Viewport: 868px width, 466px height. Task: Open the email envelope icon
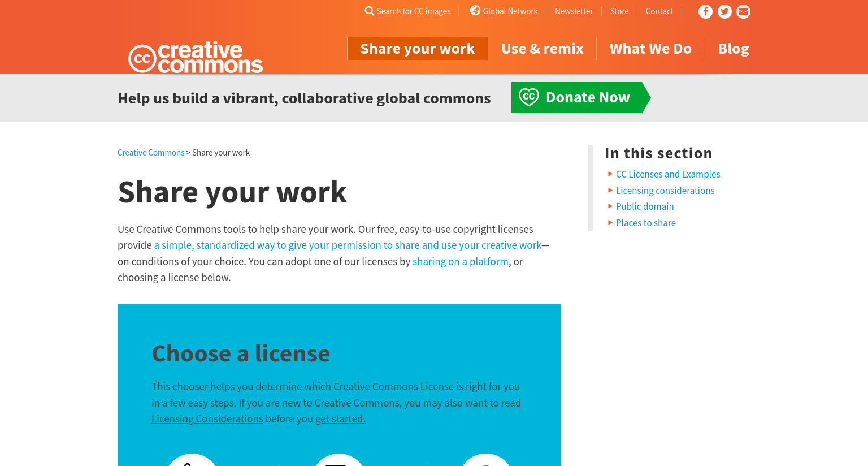tap(744, 11)
